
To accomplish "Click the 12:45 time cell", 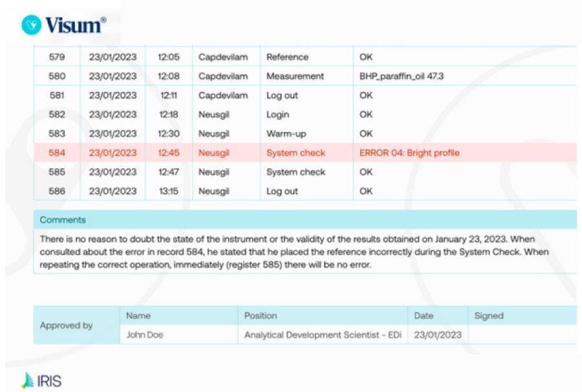I will 169,153.
